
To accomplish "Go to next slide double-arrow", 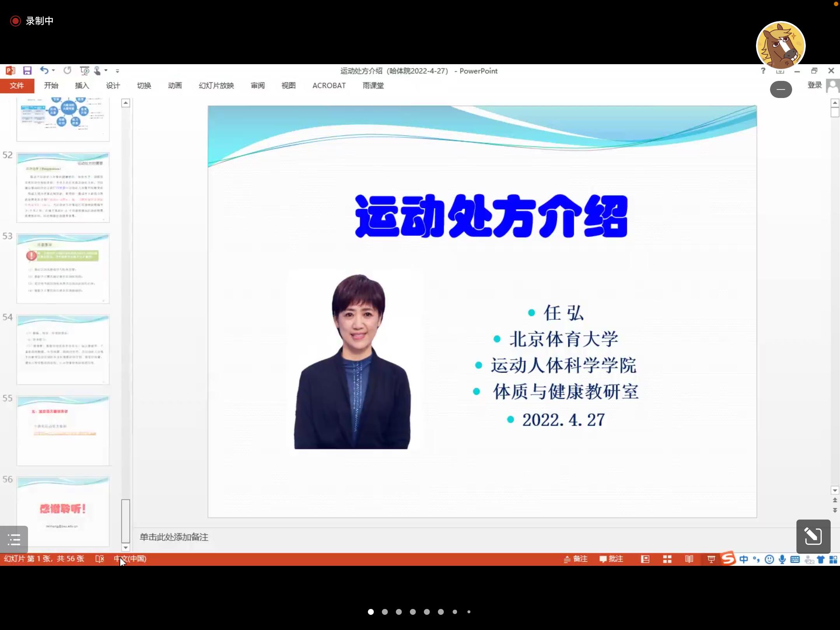I will click(x=835, y=510).
